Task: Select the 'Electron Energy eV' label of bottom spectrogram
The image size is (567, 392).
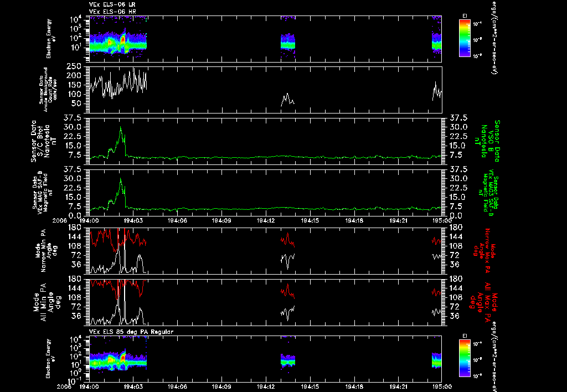Action: point(49,359)
